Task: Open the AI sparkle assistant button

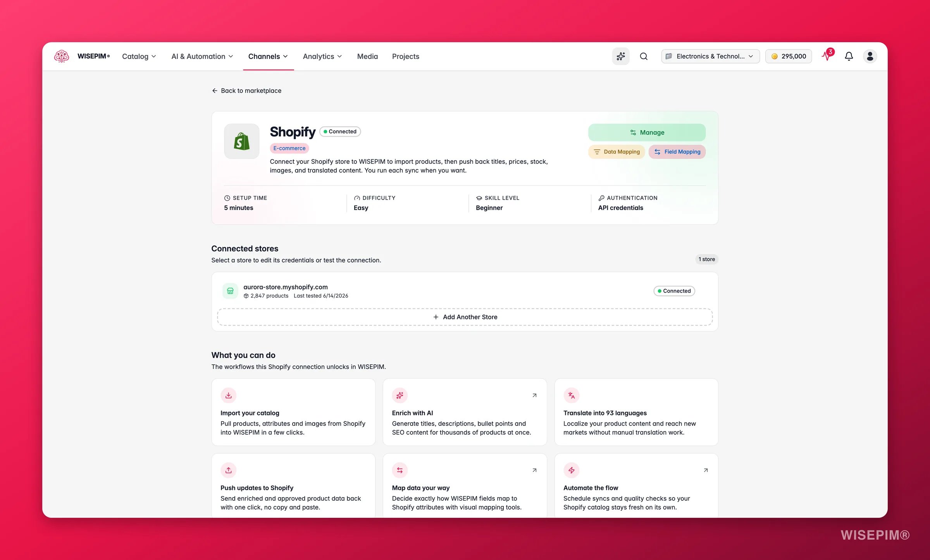Action: [621, 56]
